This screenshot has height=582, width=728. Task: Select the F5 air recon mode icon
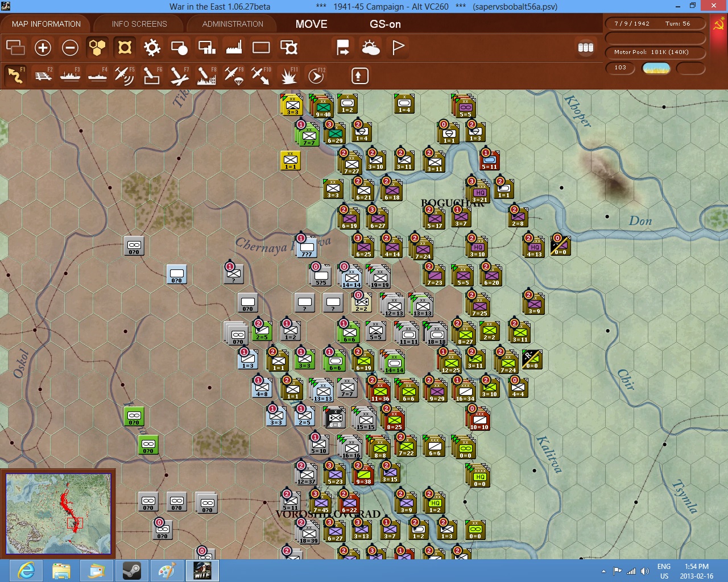(x=125, y=76)
